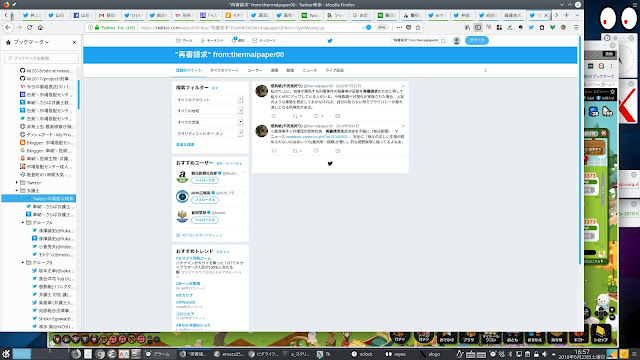The height and width of the screenshot is (360, 640).
Task: Open the コロンビア trend
Action: point(185,314)
